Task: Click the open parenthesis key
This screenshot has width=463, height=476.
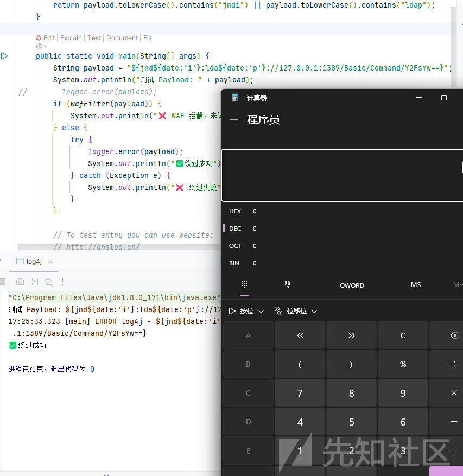Action: point(300,364)
